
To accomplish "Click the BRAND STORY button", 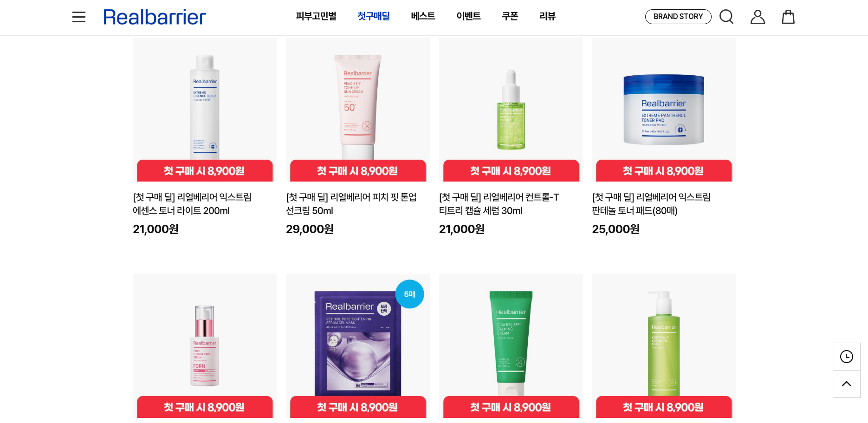I will pyautogui.click(x=678, y=17).
